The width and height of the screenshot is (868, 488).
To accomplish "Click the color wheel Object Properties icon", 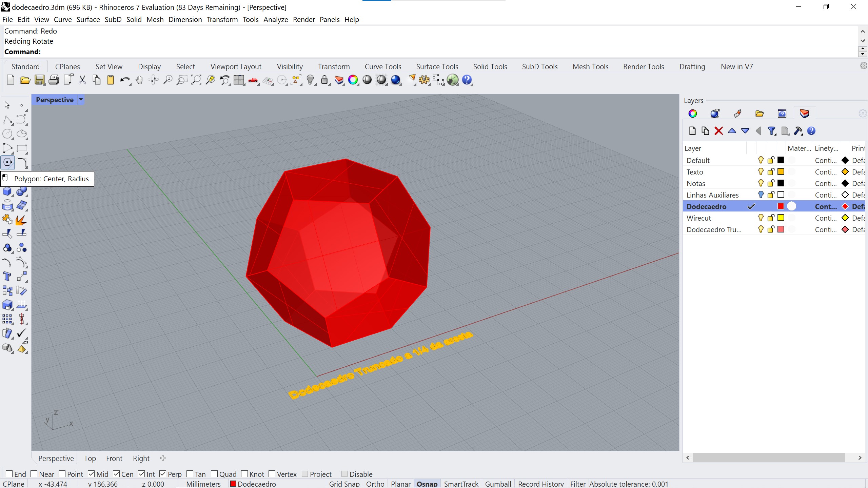I will [353, 80].
